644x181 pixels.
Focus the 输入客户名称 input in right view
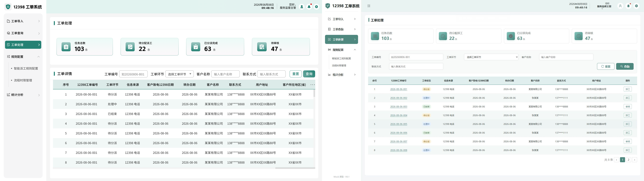[566, 57]
